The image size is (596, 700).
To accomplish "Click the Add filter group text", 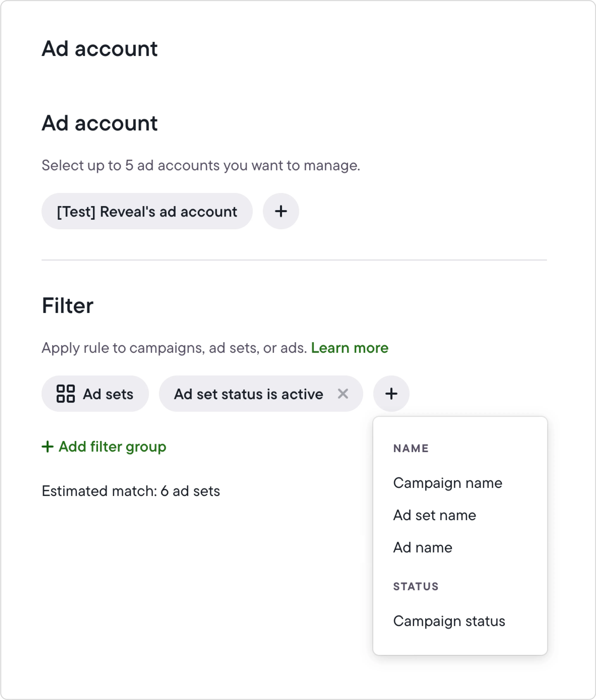I will (112, 447).
